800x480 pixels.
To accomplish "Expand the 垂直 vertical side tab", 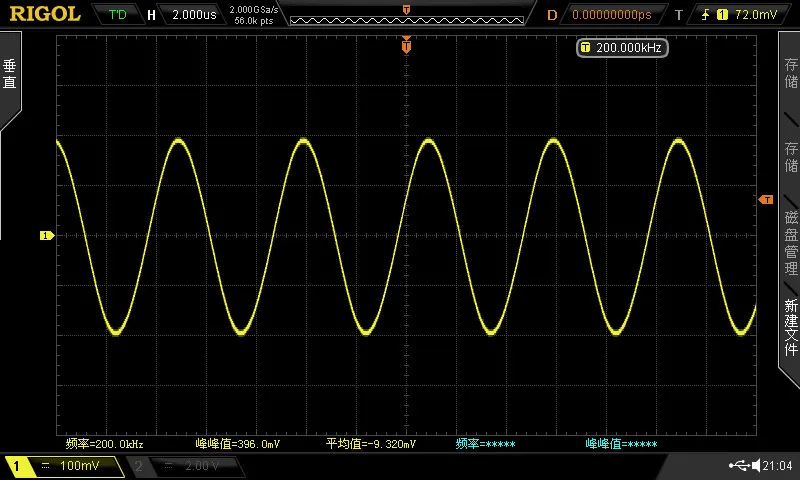I will (x=10, y=74).
